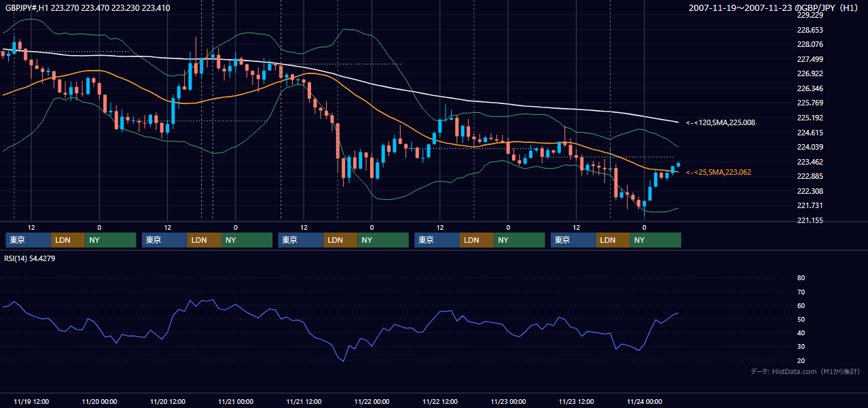Select the 東京 block in the last session bar
The width and height of the screenshot is (868, 408).
(574, 240)
